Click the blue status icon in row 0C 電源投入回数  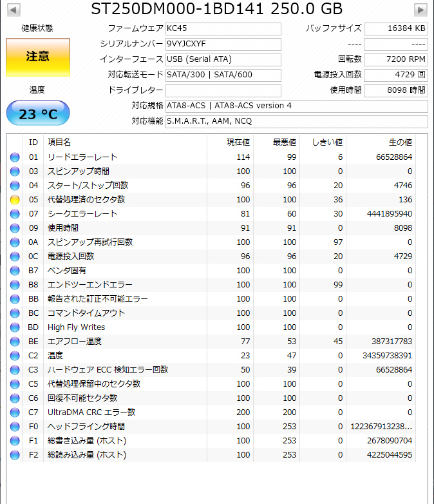pos(15,256)
